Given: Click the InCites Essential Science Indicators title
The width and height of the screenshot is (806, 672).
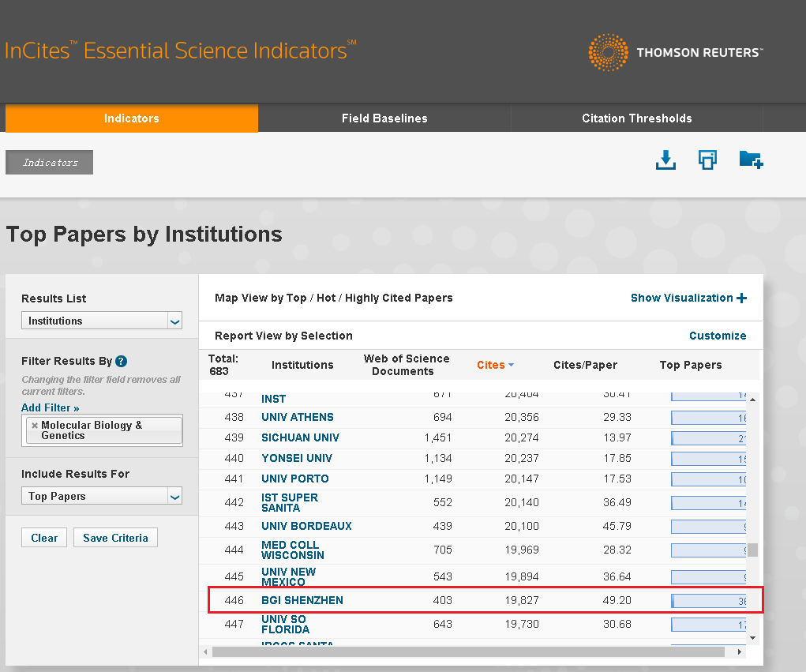Looking at the screenshot, I should click(180, 51).
